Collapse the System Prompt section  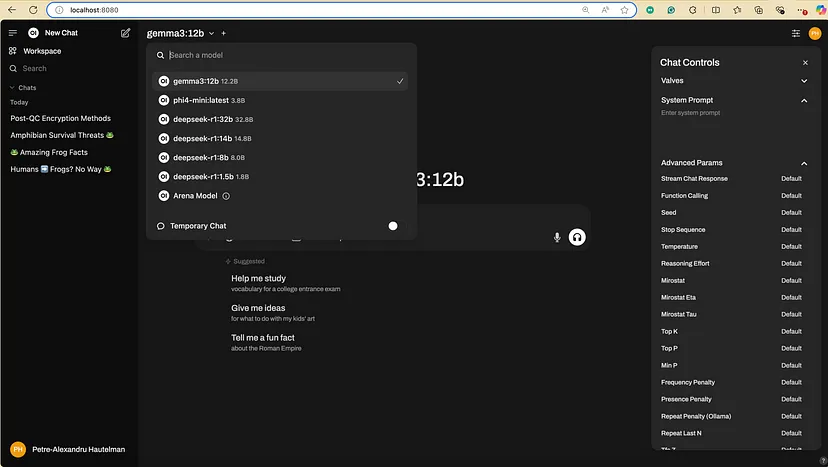coord(734,100)
